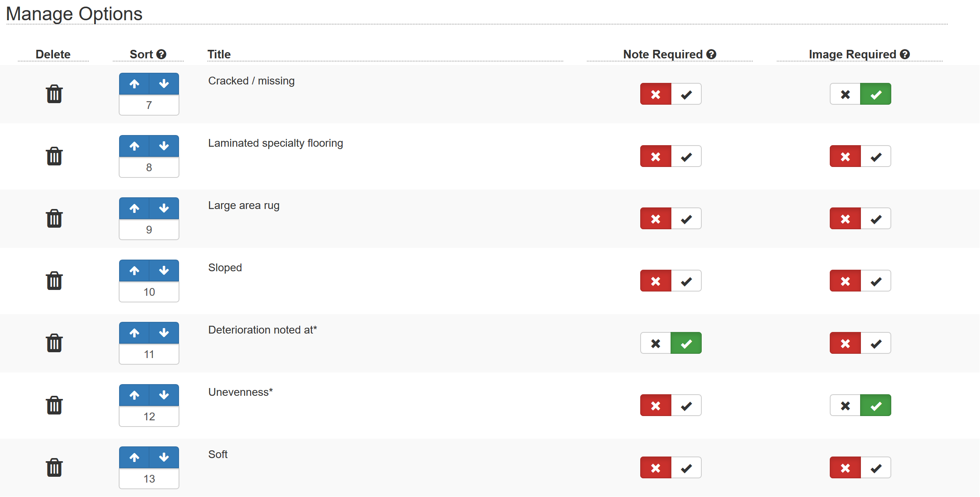Enable Note Required for Cracked / missing

[x=686, y=94]
